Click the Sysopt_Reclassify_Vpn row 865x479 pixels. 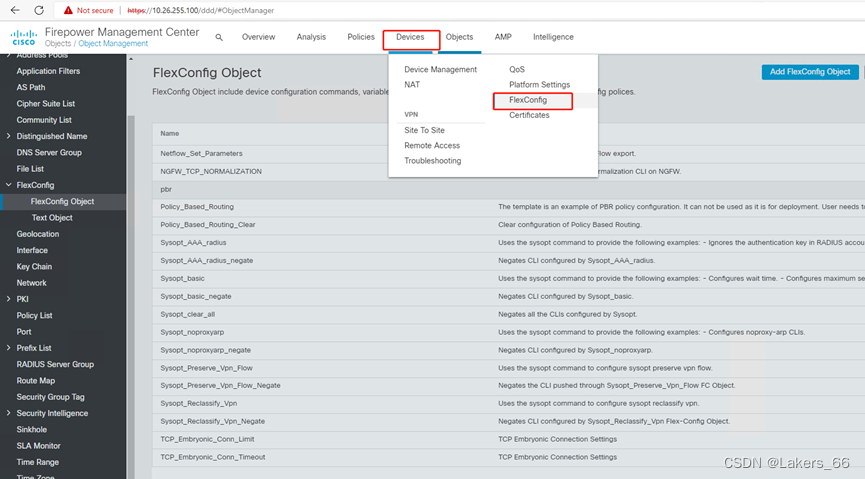pos(509,403)
